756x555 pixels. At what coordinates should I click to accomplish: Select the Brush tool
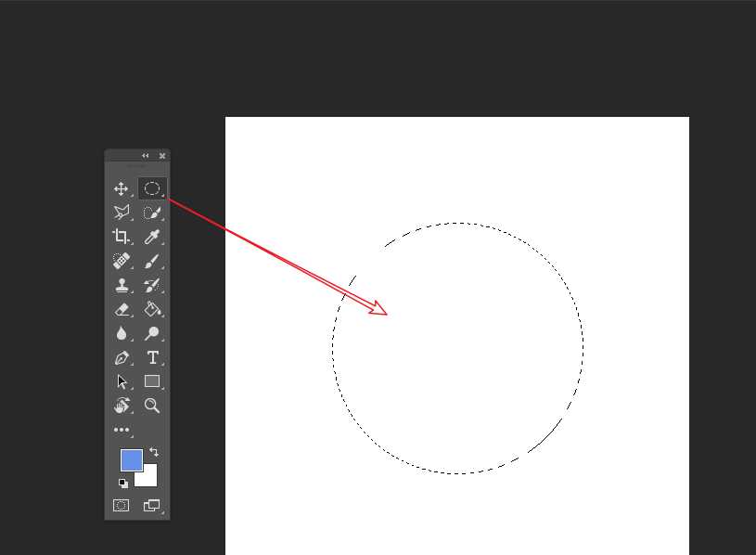[152, 261]
